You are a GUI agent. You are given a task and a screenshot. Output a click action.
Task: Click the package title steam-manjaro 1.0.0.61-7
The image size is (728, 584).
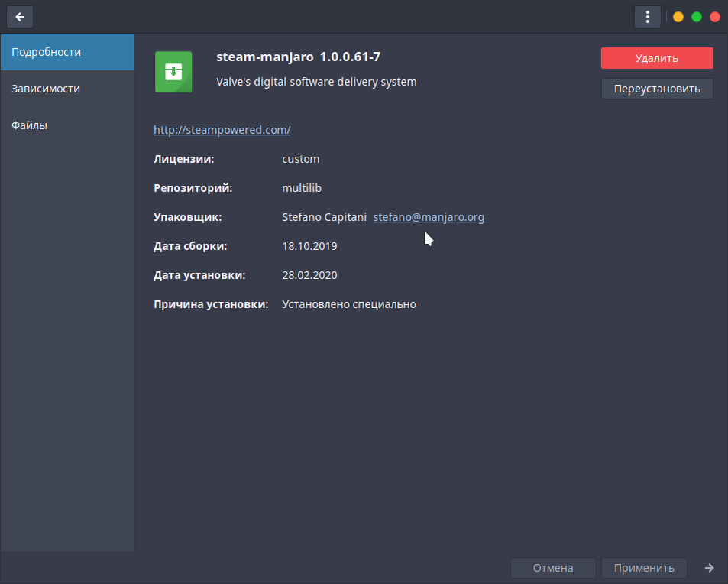pyautogui.click(x=298, y=57)
